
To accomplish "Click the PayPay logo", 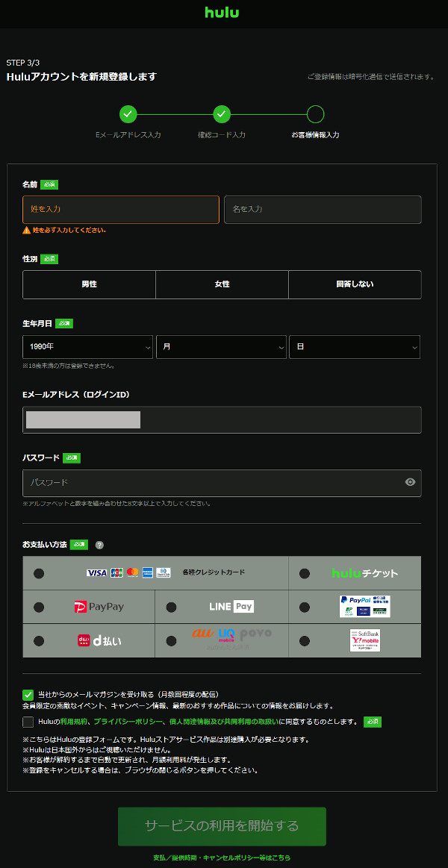I will coord(99,607).
